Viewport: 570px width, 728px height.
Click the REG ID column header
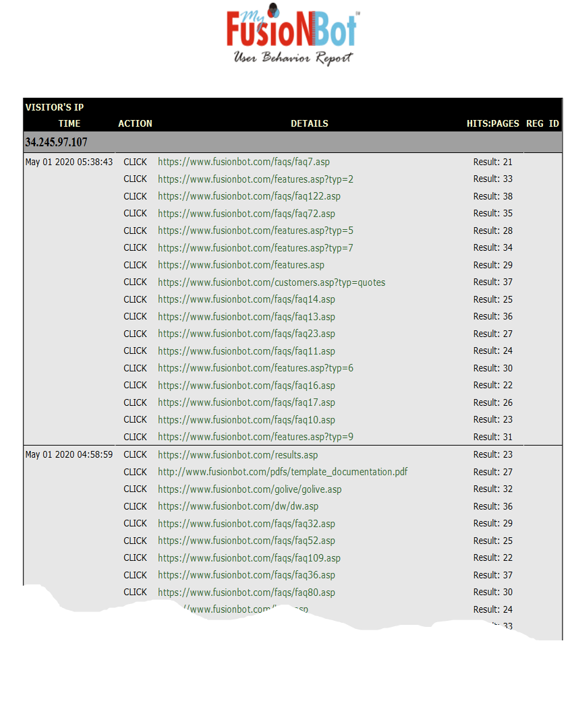[x=542, y=123]
